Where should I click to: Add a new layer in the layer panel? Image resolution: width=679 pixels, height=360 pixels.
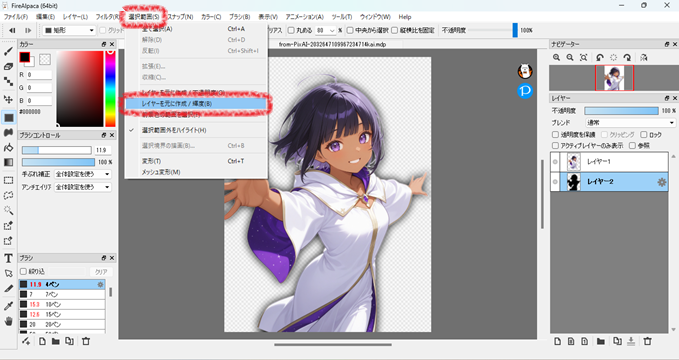557,341
